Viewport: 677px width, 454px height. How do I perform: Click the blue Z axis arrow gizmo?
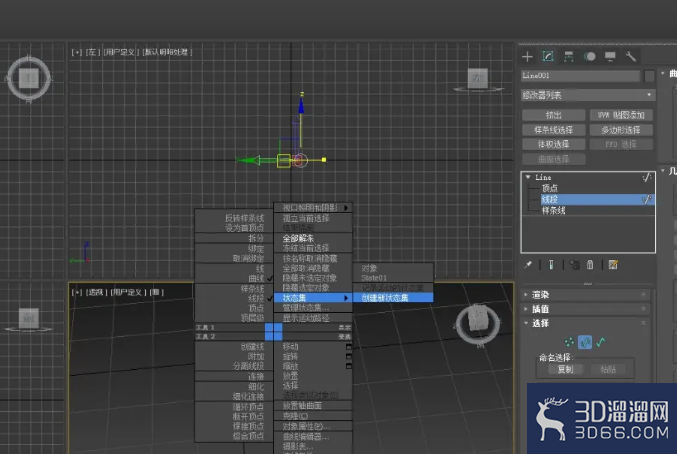pyautogui.click(x=301, y=105)
